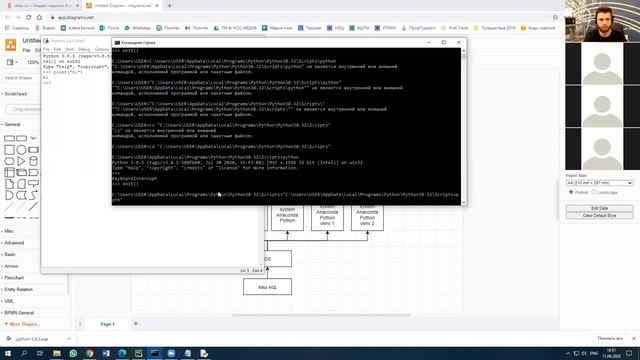Open the Python Shell File menu
The image size is (640, 360).
click(x=46, y=49)
